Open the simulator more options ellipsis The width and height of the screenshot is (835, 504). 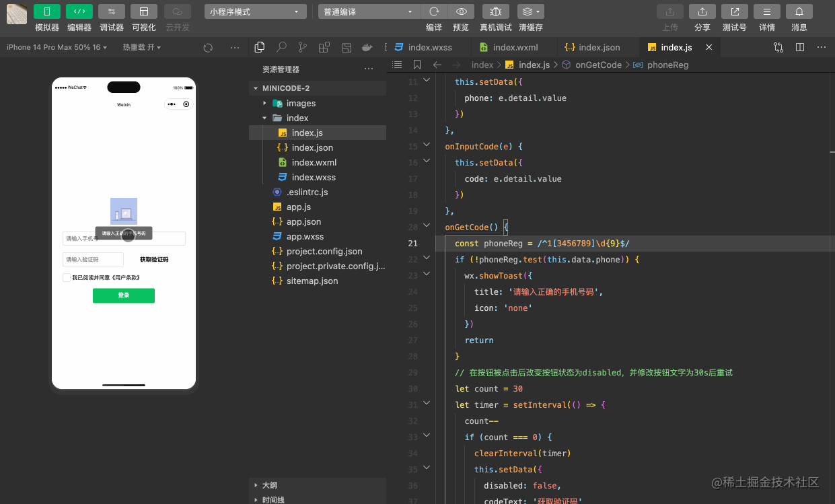[x=234, y=47]
